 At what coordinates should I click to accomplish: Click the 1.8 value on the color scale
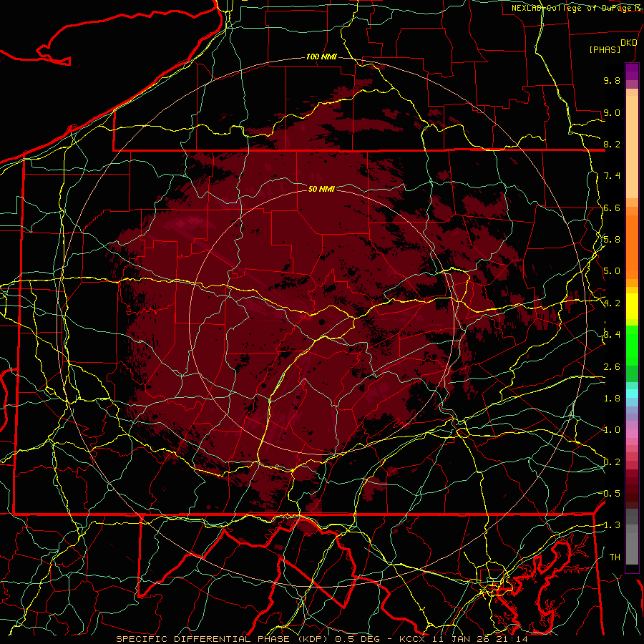click(612, 399)
